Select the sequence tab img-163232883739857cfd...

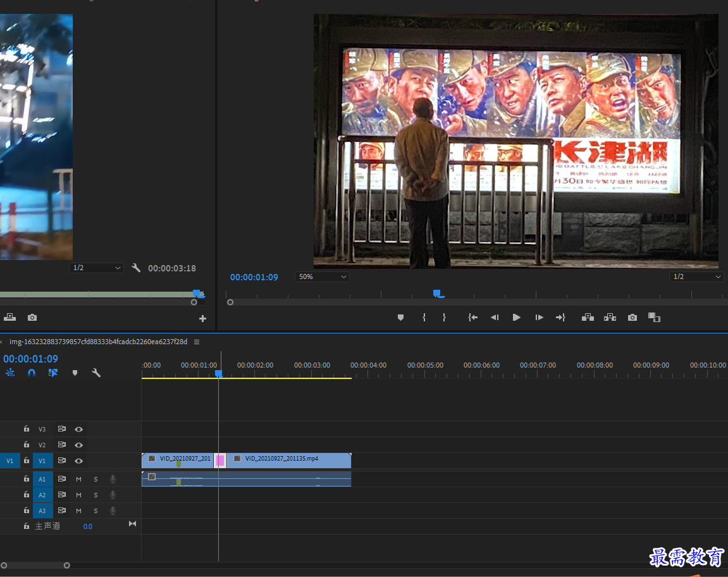tap(99, 342)
